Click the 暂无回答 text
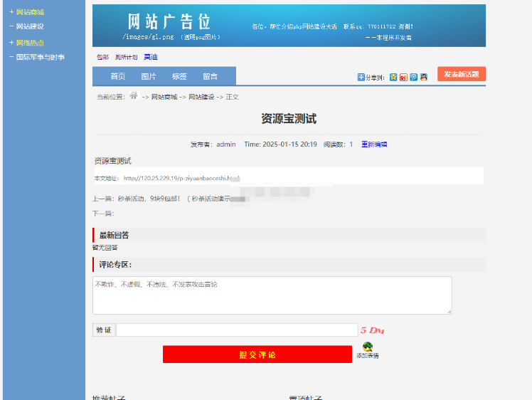Screen dimensions: 532x400 (105, 248)
